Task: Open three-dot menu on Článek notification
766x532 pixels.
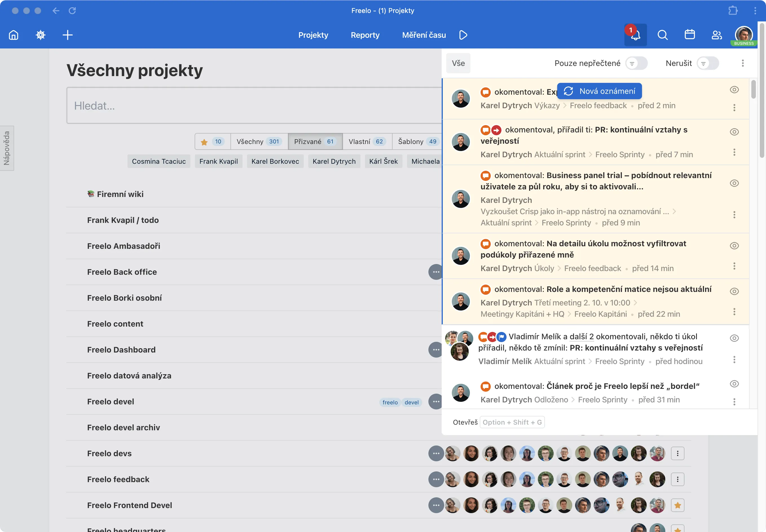Action: click(734, 402)
